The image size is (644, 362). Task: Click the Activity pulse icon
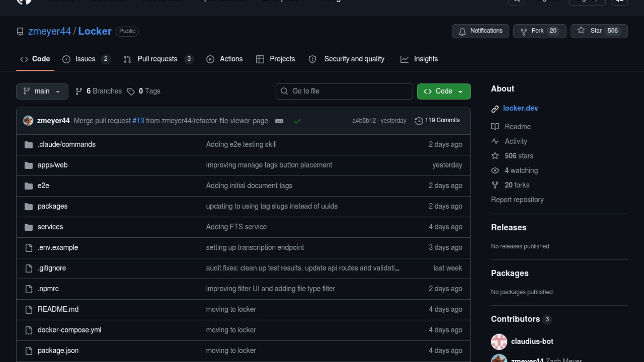pos(495,141)
